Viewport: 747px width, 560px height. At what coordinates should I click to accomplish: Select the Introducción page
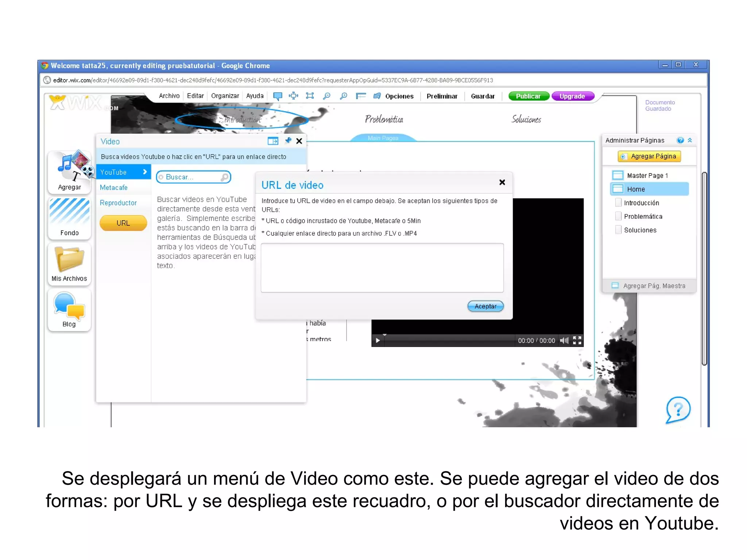pyautogui.click(x=642, y=203)
